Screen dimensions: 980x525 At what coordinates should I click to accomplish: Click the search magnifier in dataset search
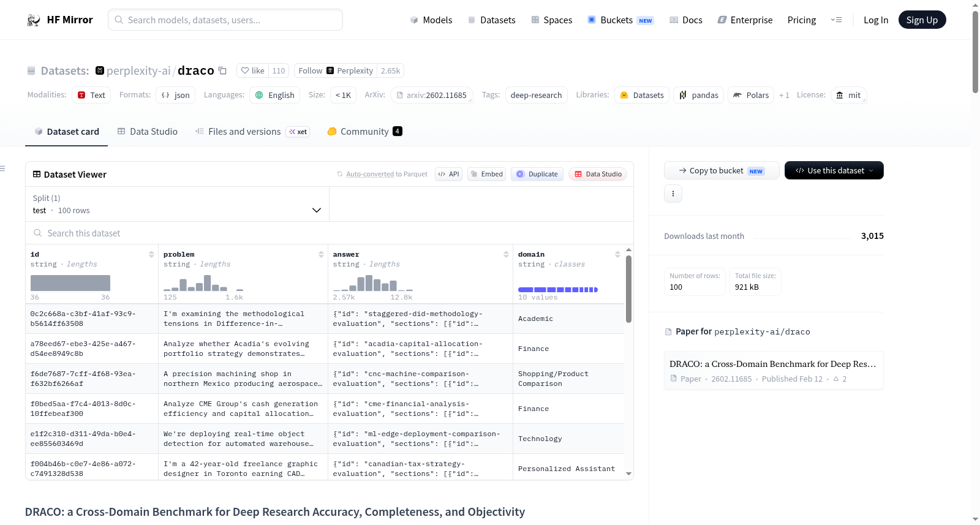click(x=38, y=233)
